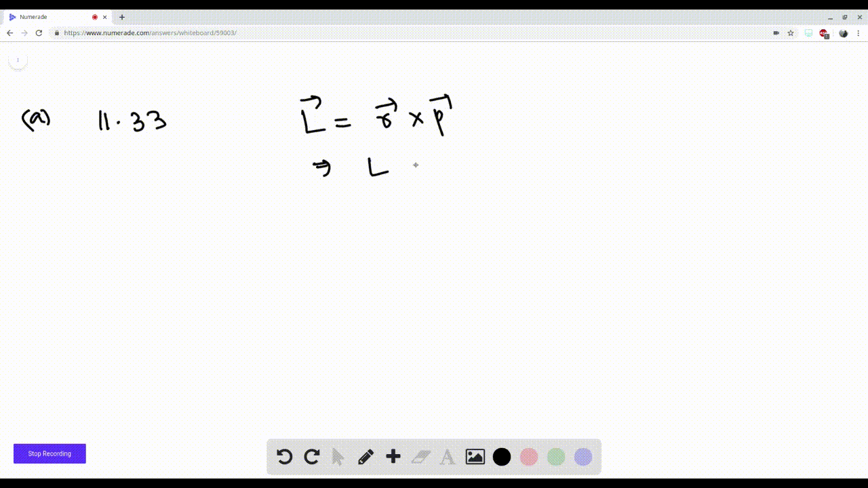
Task: Select the Pencil drawing tool
Action: 366,457
